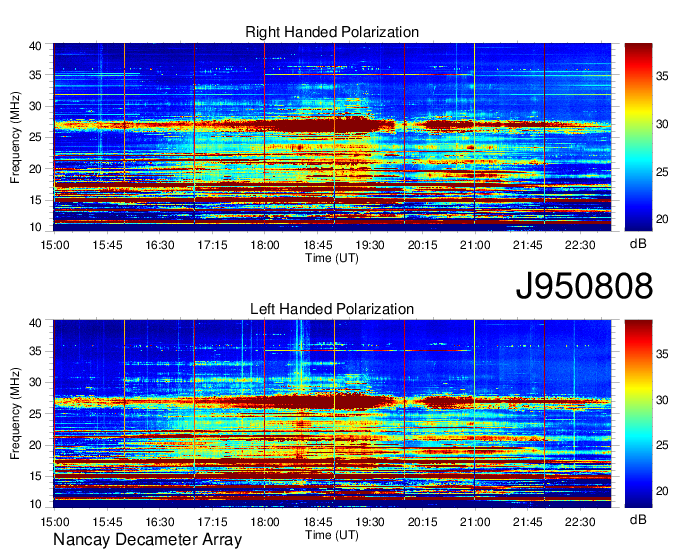680x552 pixels.
Task: Click the "dB" label under bottom color bar
Action: click(x=638, y=520)
